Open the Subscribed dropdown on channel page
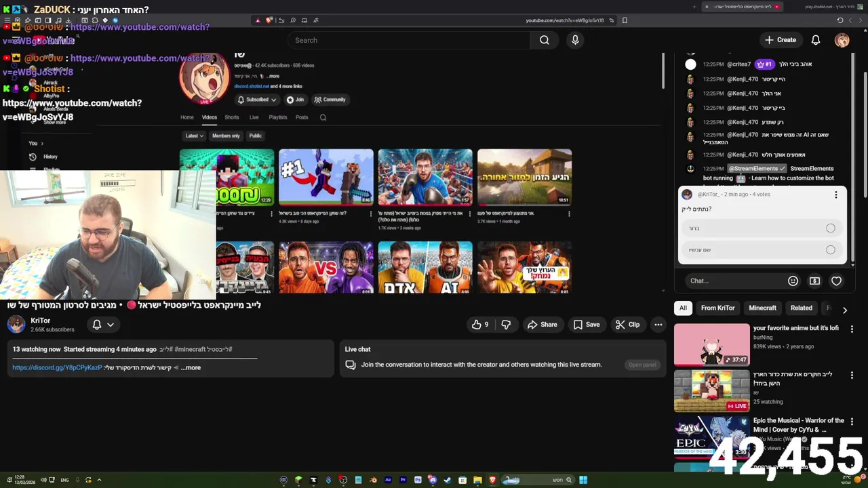This screenshot has height=488, width=868. pyautogui.click(x=256, y=100)
